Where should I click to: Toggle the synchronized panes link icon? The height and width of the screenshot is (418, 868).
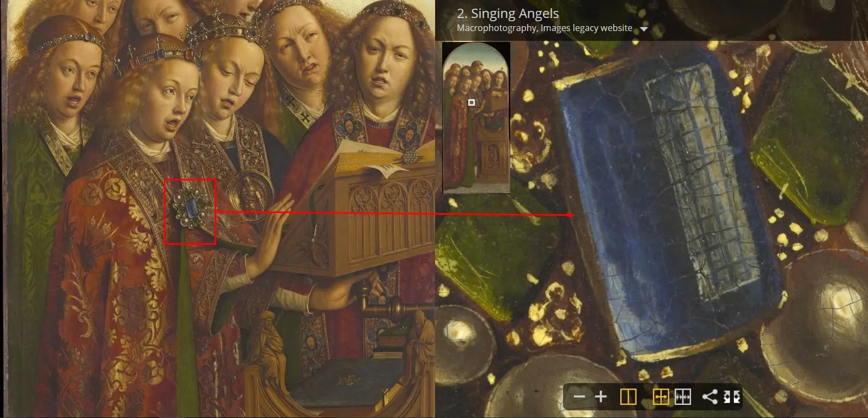click(661, 397)
